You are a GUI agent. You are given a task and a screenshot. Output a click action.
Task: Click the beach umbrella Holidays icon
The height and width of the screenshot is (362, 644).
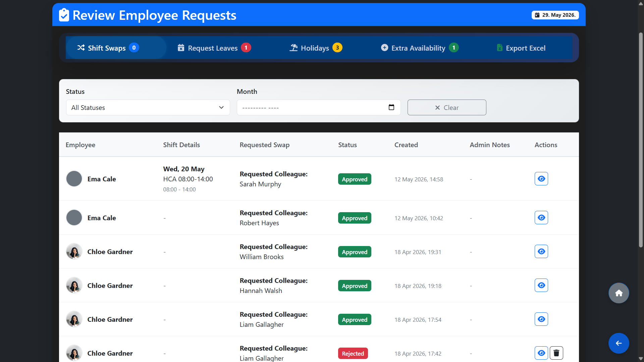[x=294, y=48]
